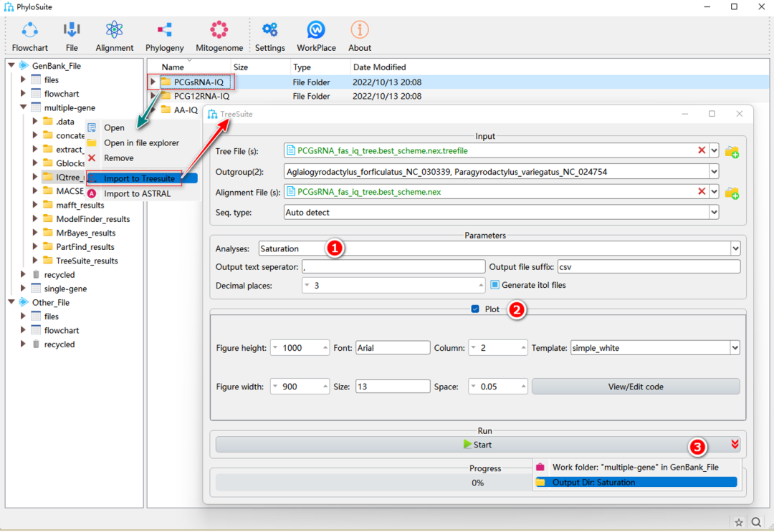Select the ModelFinder_results tree folder
774x532 pixels.
[92, 219]
